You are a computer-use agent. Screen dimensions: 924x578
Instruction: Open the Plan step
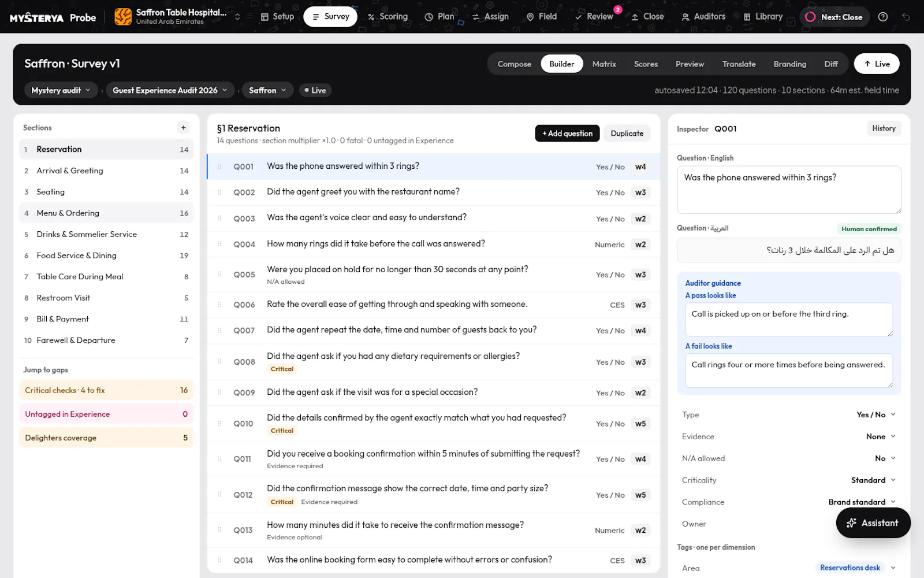(x=439, y=17)
